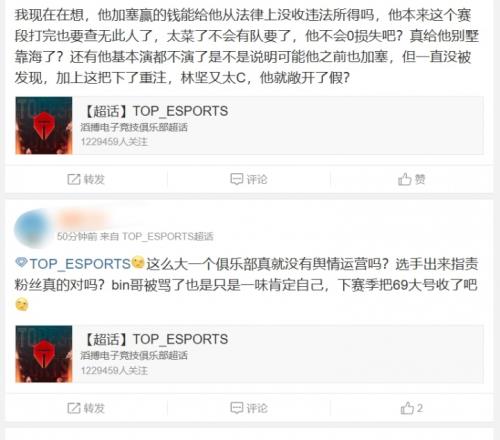Click the emoji after the TOP_ESPORTS tag
The image size is (500, 440).
point(138,263)
